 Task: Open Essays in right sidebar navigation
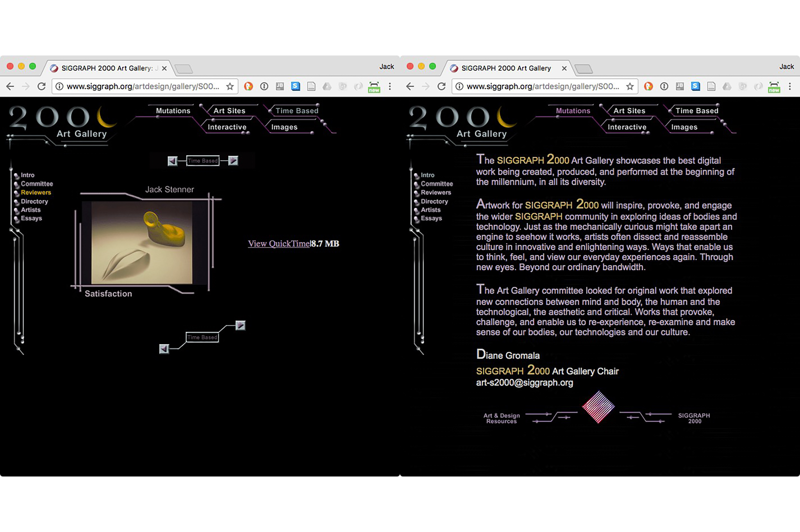coord(431,218)
